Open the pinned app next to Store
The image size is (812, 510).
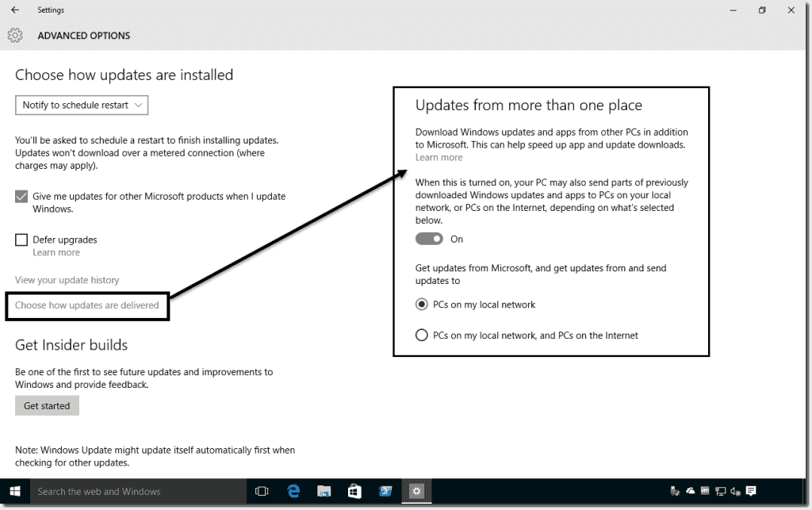coord(386,491)
